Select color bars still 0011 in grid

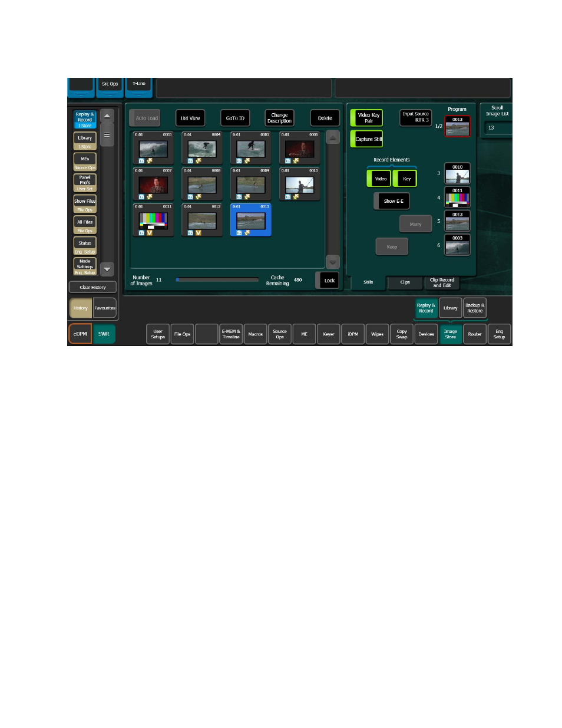point(153,220)
